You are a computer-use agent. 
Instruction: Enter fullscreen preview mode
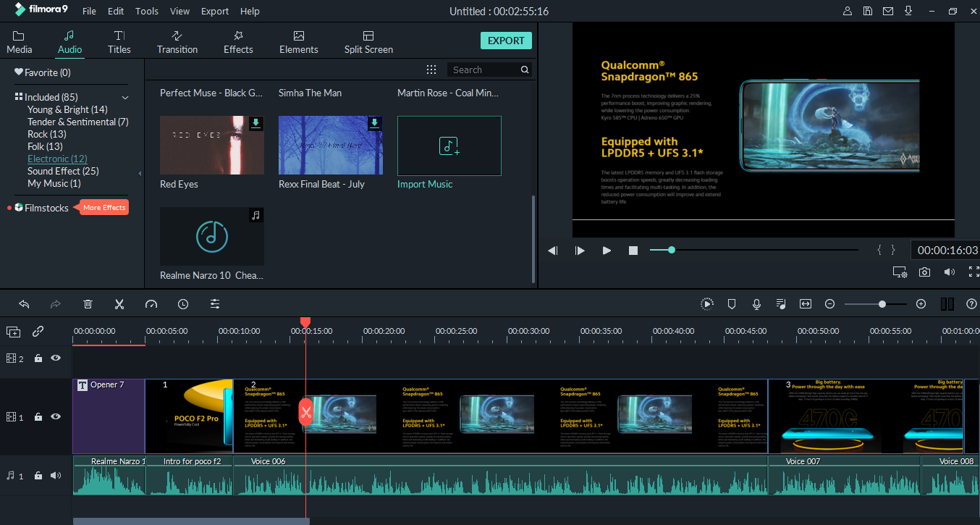pos(973,272)
